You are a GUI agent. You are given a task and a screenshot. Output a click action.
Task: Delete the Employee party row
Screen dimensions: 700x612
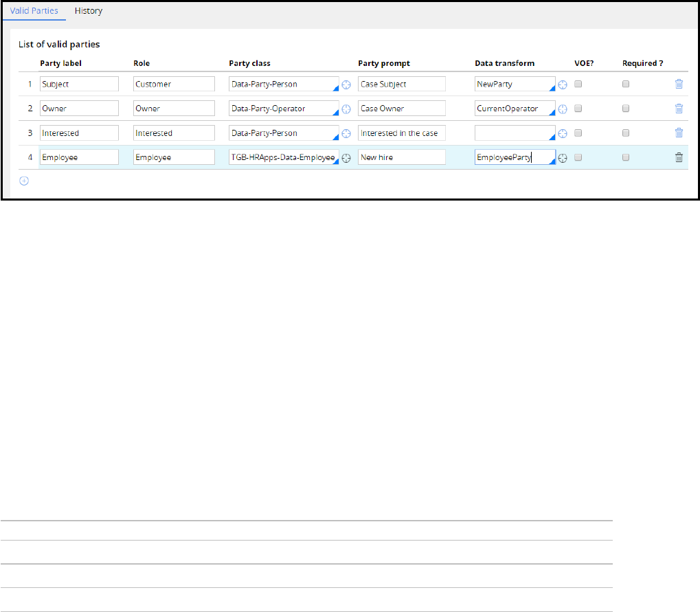[679, 157]
